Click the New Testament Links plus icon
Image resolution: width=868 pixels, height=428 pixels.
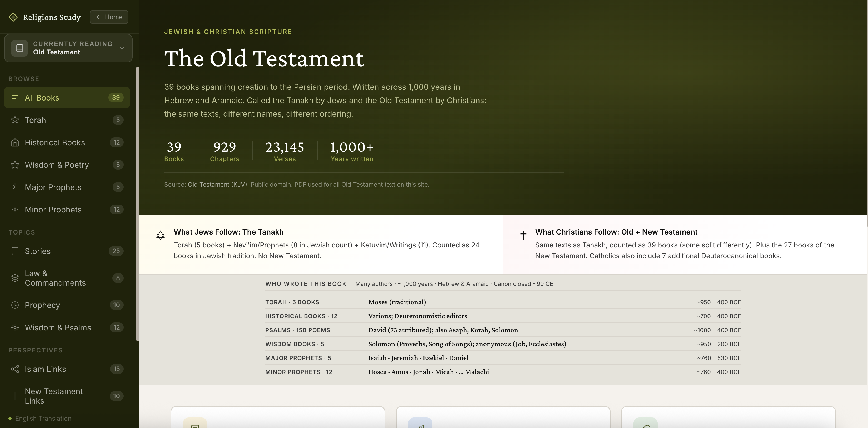pyautogui.click(x=15, y=396)
